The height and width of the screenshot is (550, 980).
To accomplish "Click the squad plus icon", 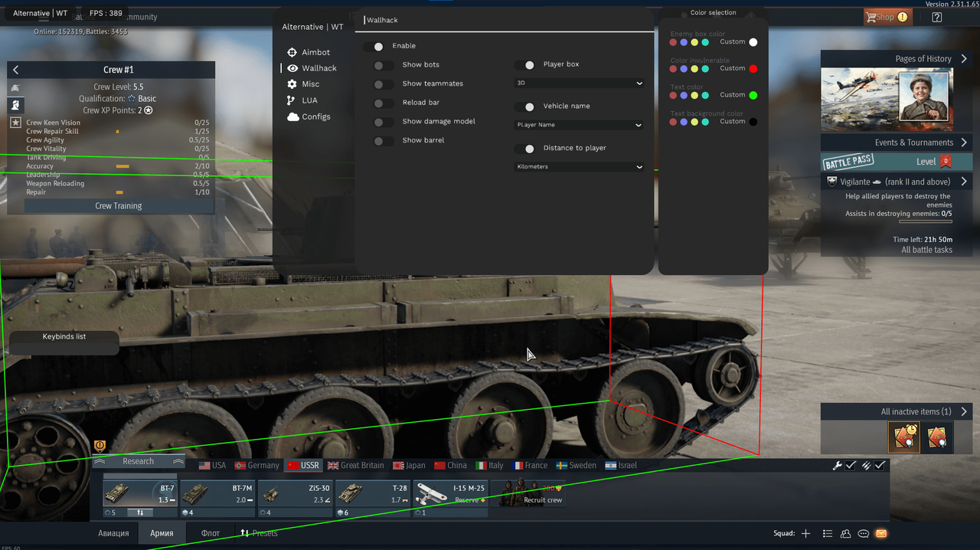I will tap(805, 533).
